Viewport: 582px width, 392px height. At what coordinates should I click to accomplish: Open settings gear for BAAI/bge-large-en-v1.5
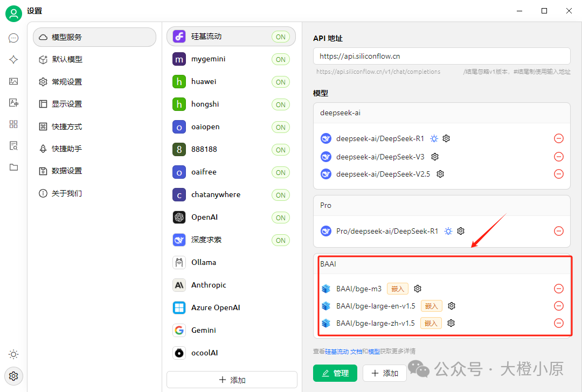click(x=452, y=306)
